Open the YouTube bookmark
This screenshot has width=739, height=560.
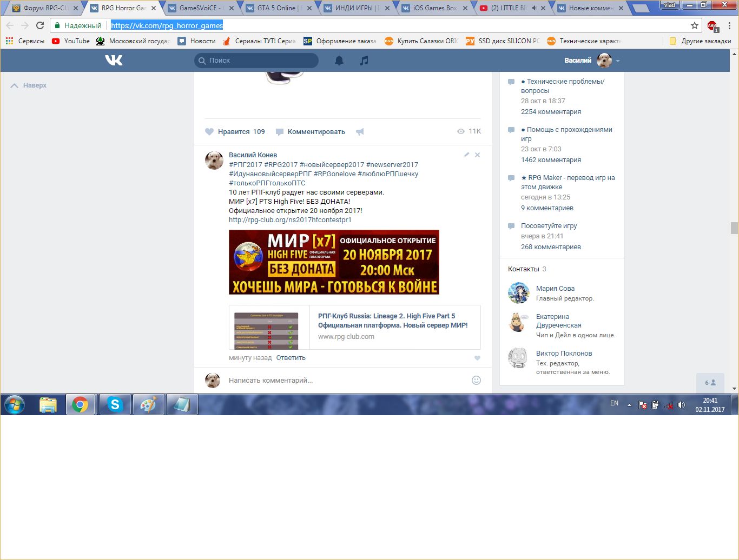(x=71, y=41)
